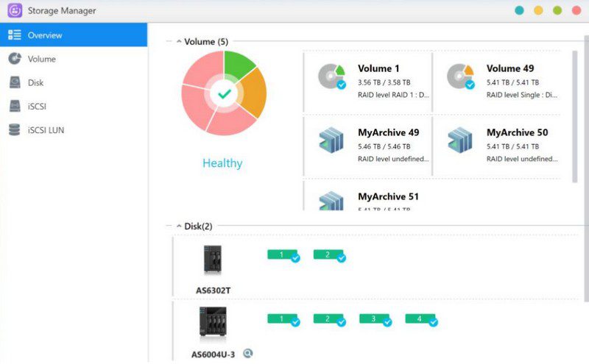Click the 5.46 TB / 5.46 TB capacity
This screenshot has width=589, height=364.
click(384, 146)
